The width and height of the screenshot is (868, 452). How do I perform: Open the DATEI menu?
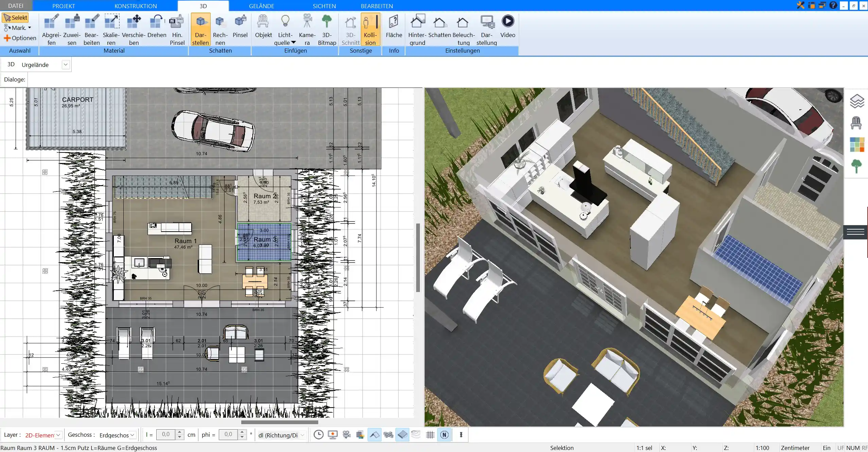pyautogui.click(x=16, y=6)
